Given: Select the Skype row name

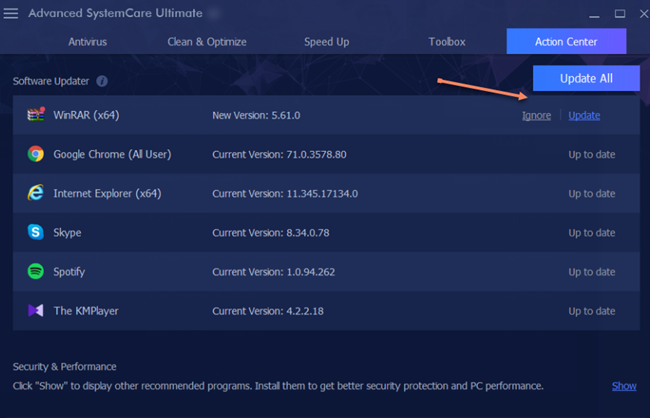Looking at the screenshot, I should pos(67,233).
